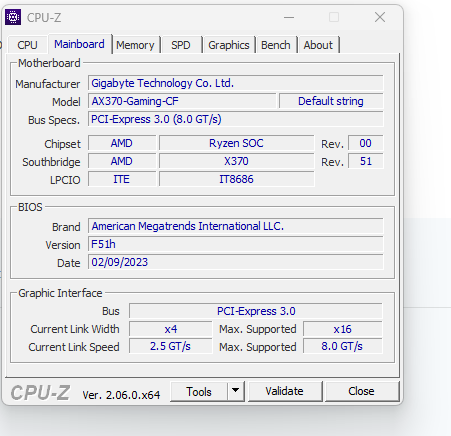Click the version text Ver. 2.06.0.x64
This screenshot has height=436, width=451.
121,395
